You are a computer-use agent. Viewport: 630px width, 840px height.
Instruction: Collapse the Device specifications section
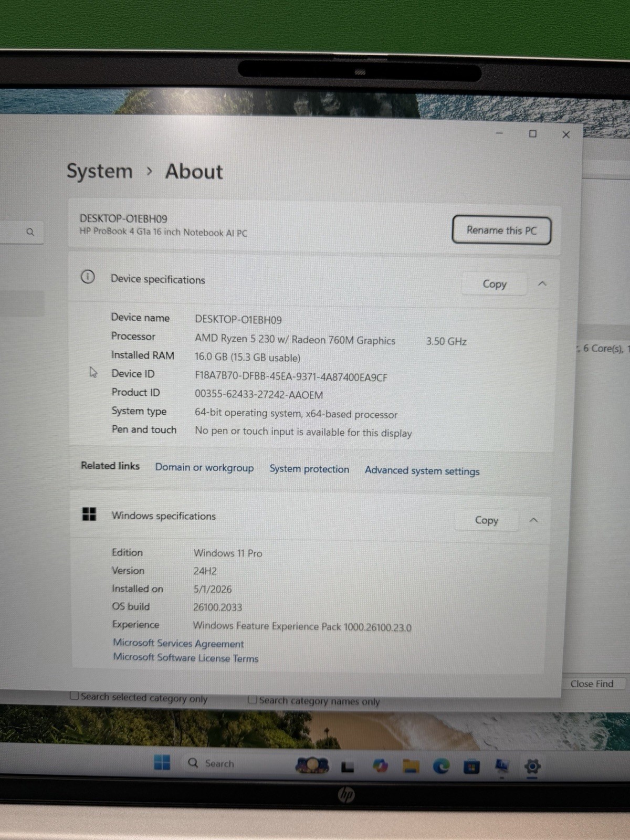pos(542,284)
